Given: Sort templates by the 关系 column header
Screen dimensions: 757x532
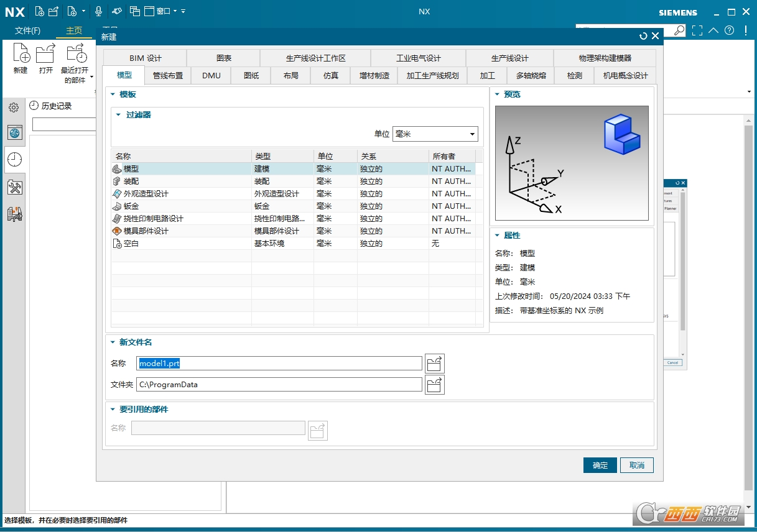Looking at the screenshot, I should pyautogui.click(x=393, y=157).
